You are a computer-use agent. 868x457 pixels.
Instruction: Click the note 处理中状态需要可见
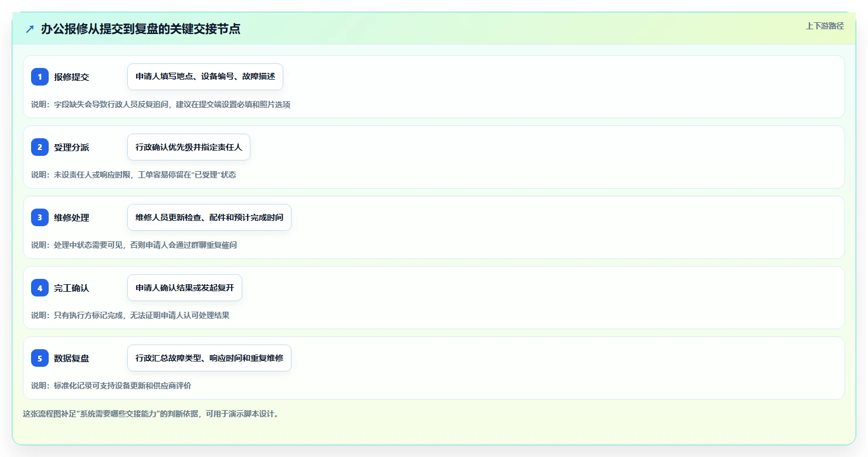coord(134,245)
